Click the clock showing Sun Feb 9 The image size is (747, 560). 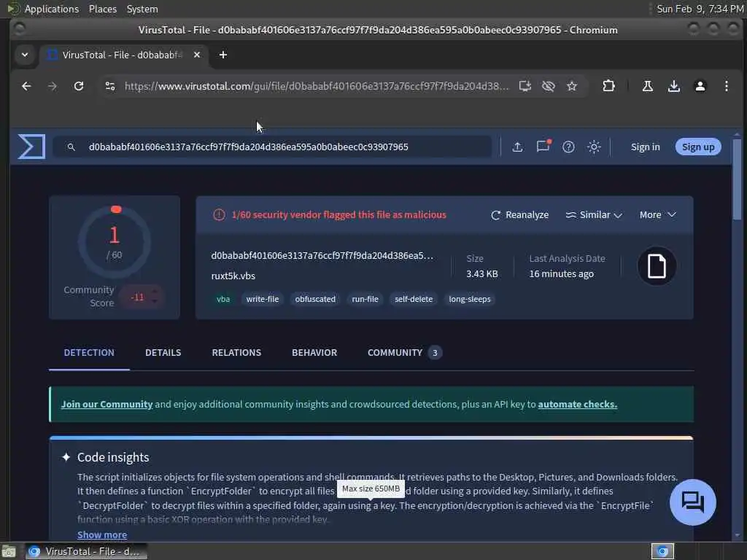(700, 9)
